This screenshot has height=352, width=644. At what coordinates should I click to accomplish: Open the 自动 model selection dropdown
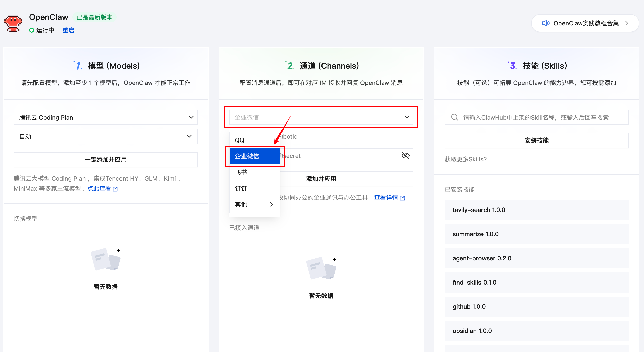(x=106, y=136)
